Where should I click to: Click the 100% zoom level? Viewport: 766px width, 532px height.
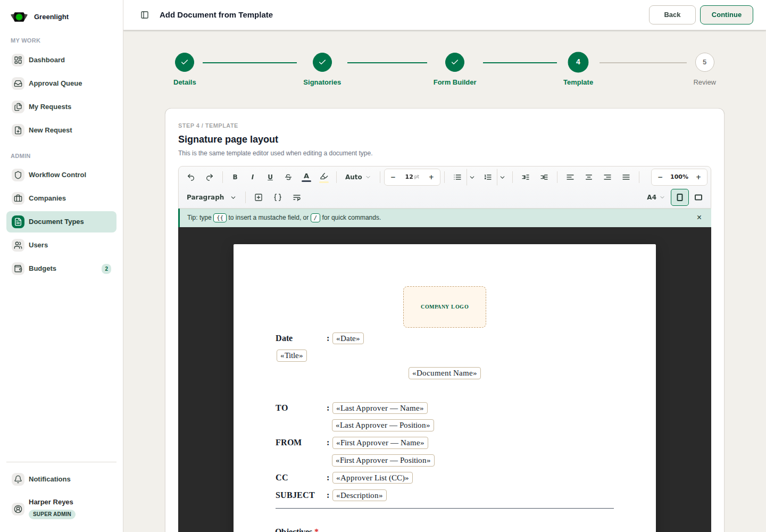(679, 177)
